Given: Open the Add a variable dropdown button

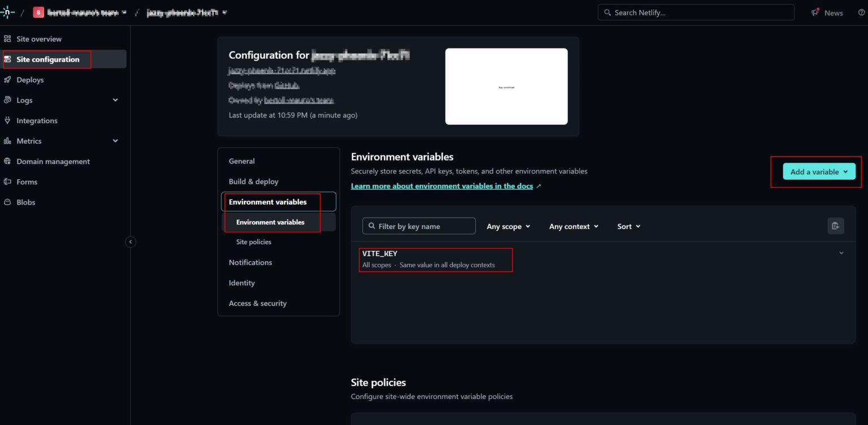Looking at the screenshot, I should point(819,172).
